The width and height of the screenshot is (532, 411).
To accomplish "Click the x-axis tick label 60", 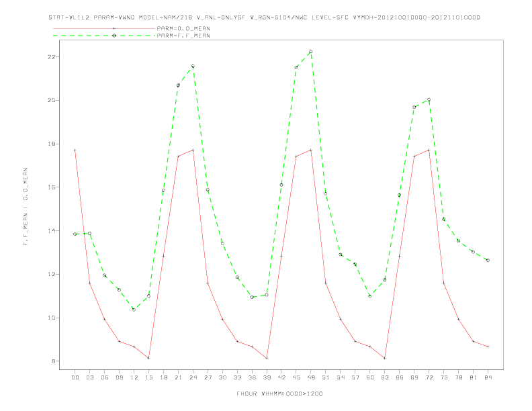I will pyautogui.click(x=370, y=377).
